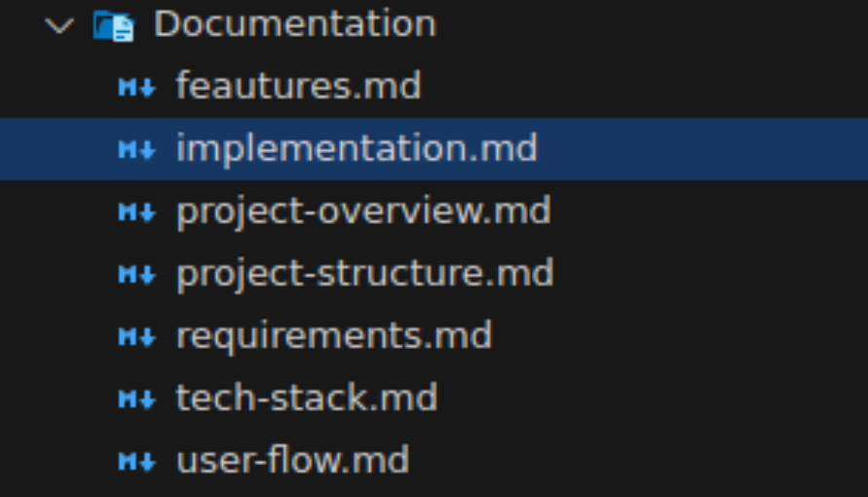Click empty row space after user-flow.md
Image resolution: width=868 pixels, height=497 pixels.
tap(633, 460)
